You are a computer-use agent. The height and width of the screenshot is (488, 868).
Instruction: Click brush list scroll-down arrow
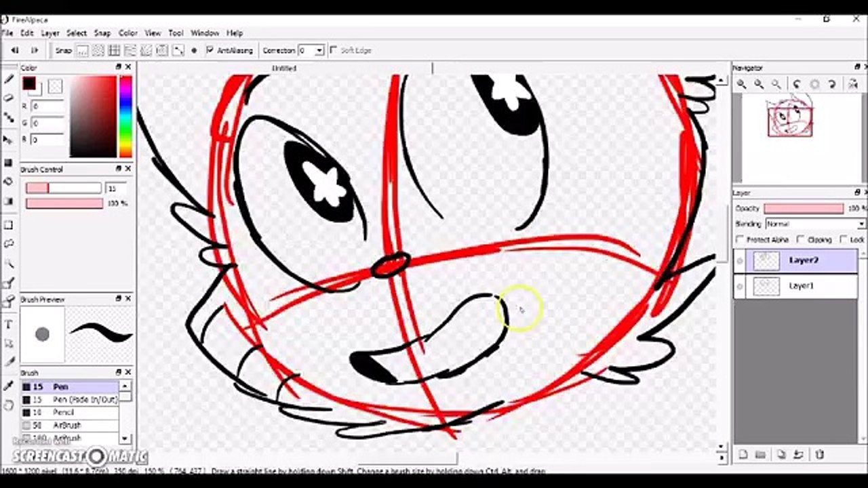point(125,439)
